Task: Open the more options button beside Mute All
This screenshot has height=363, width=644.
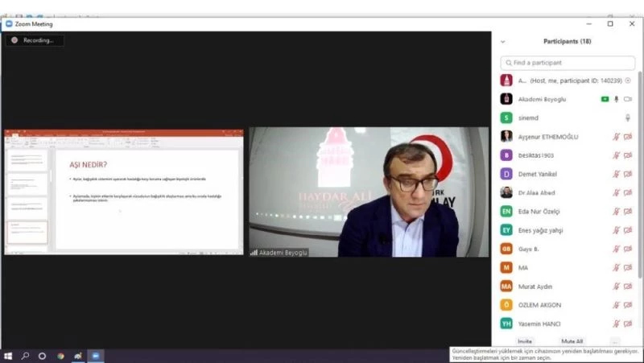Action: pos(616,341)
